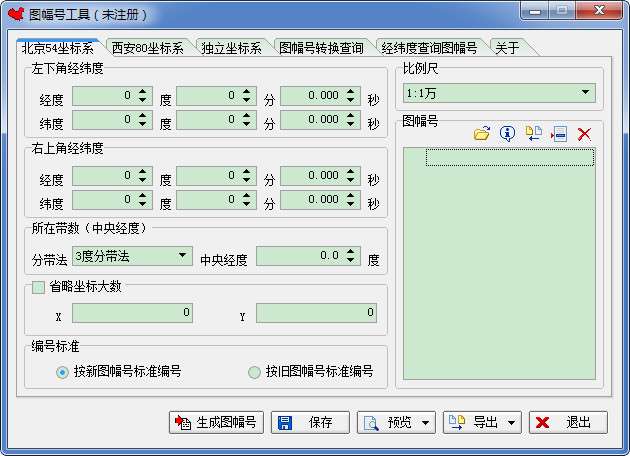Click the 退出 button
This screenshot has height=456, width=630.
(x=568, y=422)
